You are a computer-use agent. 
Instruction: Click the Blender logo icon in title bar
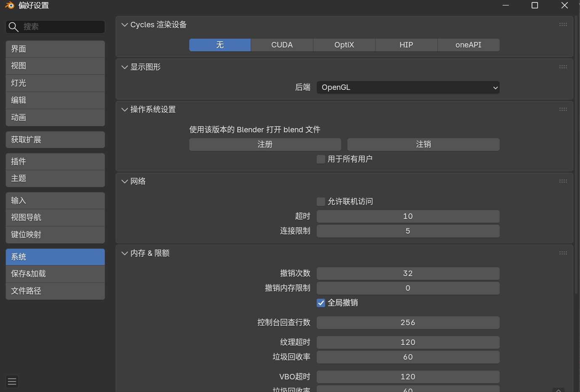coord(9,5)
